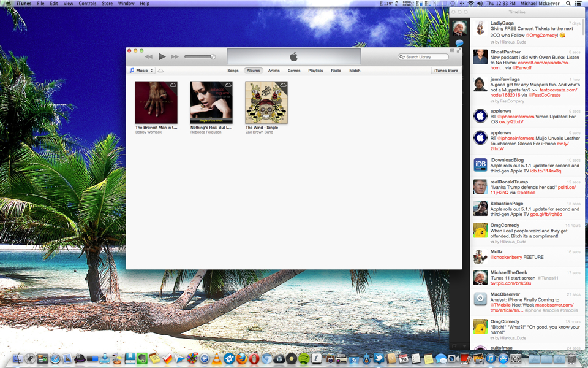Click SebastienPage's profile picture
The image size is (588, 368).
(480, 209)
